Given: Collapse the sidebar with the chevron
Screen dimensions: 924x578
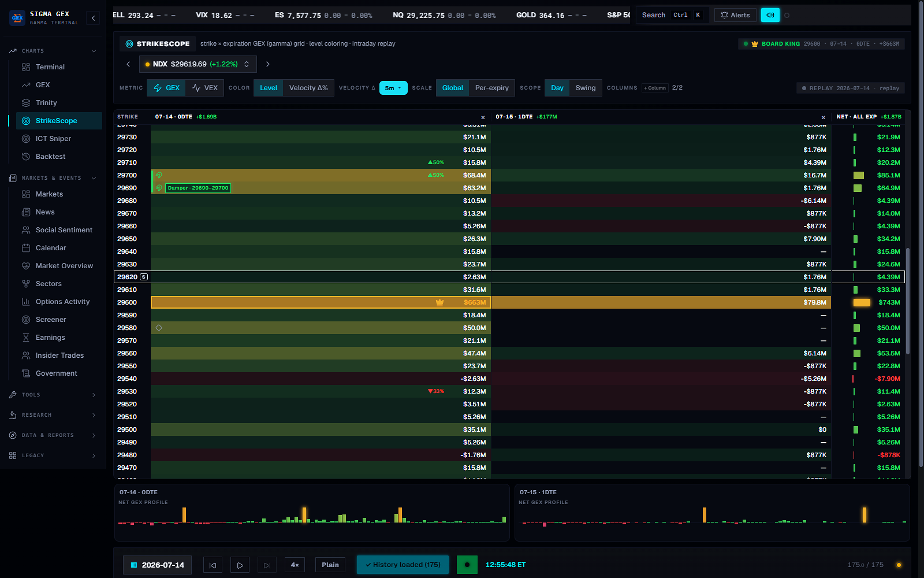Looking at the screenshot, I should [94, 18].
